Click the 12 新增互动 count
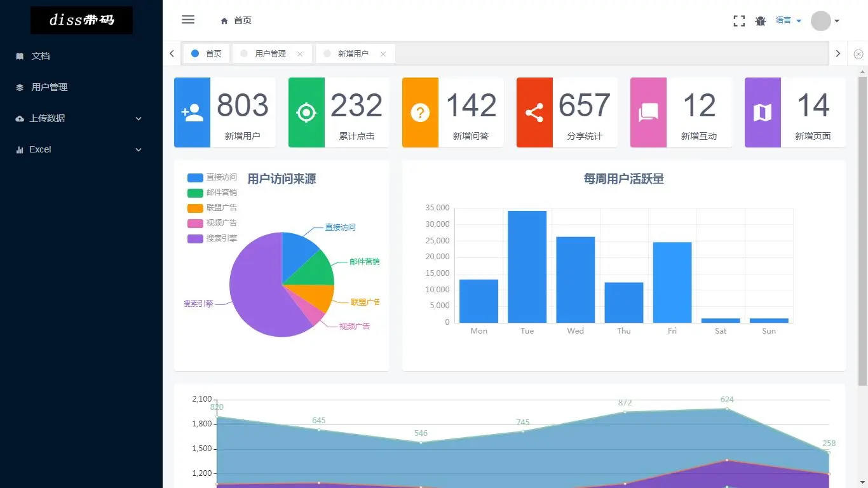 pyautogui.click(x=699, y=105)
